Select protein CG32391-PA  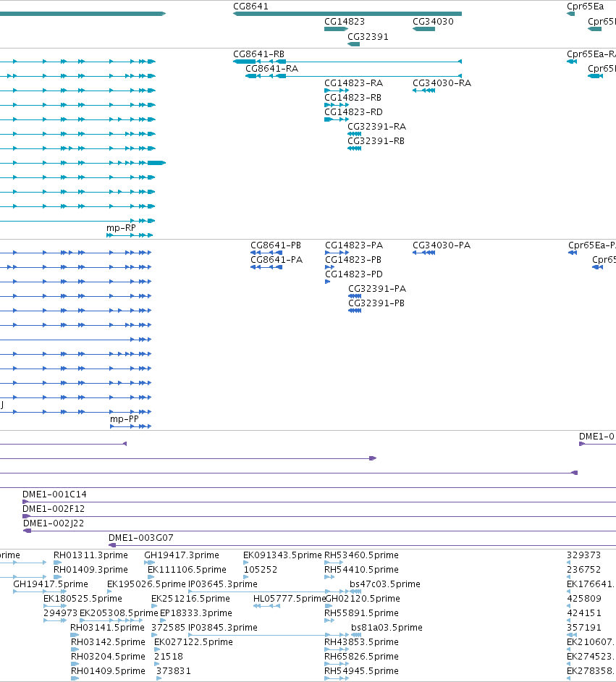(x=377, y=289)
